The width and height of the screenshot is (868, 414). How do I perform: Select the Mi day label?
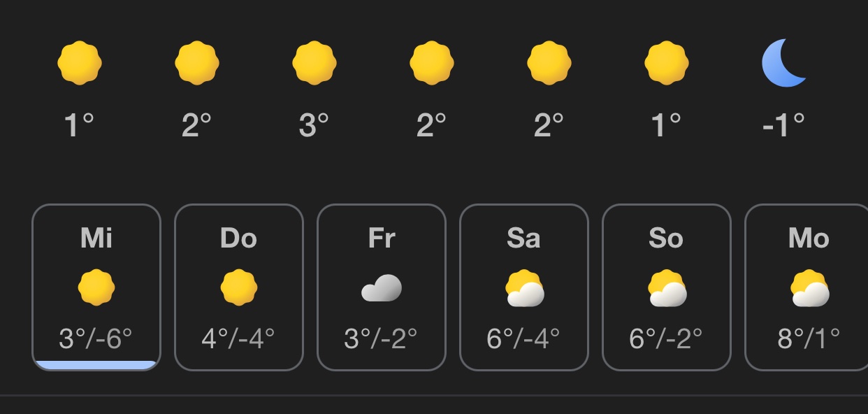96,238
